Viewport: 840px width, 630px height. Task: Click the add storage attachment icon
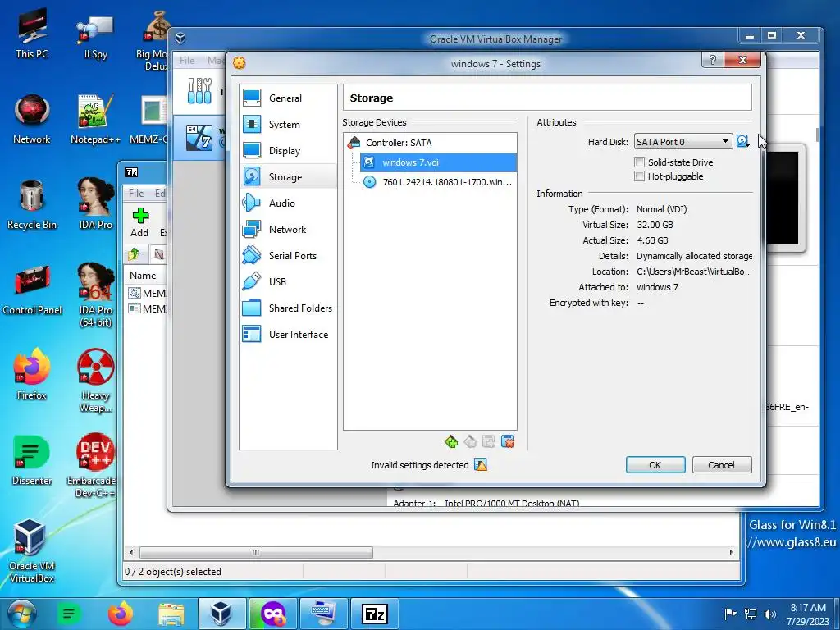(489, 441)
